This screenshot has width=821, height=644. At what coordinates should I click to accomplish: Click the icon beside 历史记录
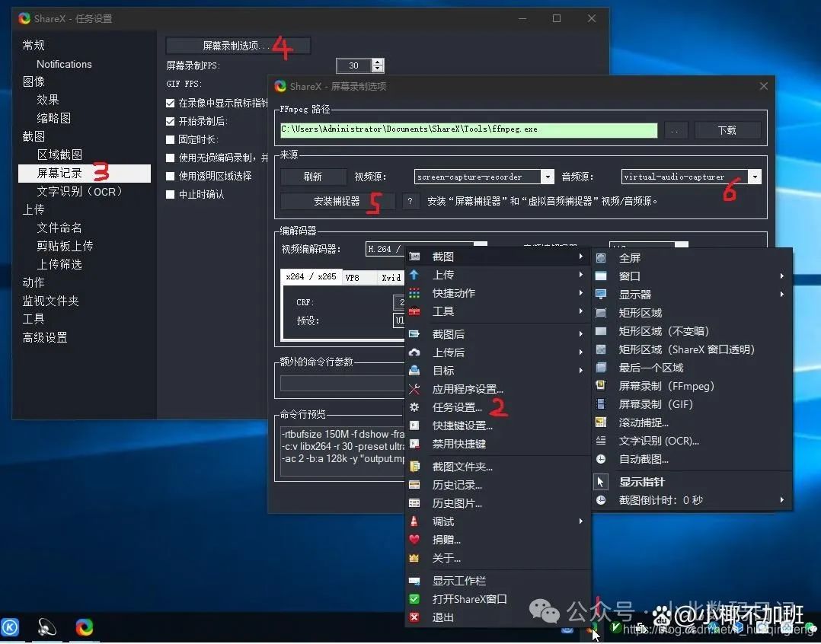tap(414, 484)
